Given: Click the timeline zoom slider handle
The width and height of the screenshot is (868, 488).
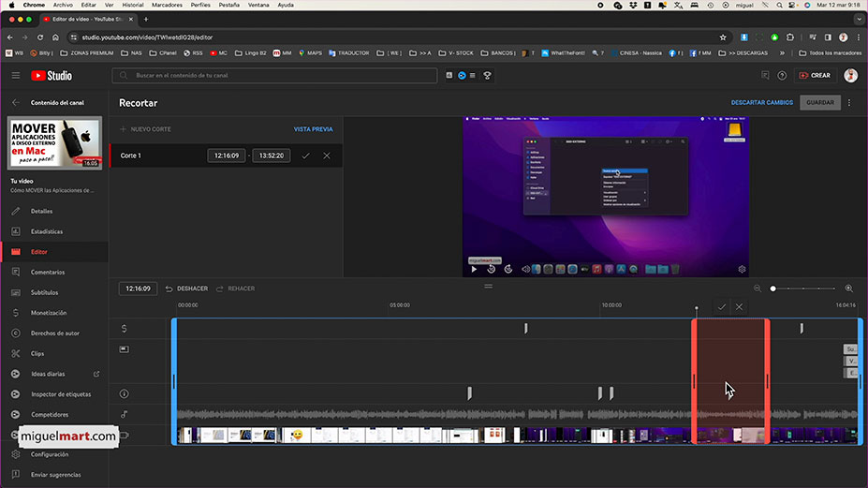Looking at the screenshot, I should point(772,288).
